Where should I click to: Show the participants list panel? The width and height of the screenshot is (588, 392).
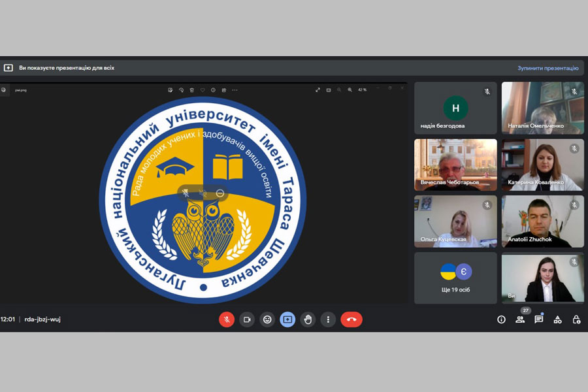pos(520,319)
